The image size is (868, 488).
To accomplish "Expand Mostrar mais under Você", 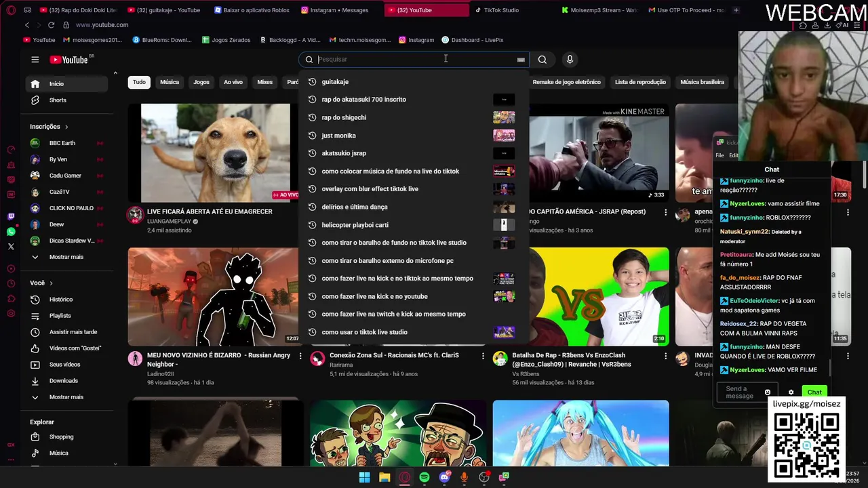I will tap(66, 397).
